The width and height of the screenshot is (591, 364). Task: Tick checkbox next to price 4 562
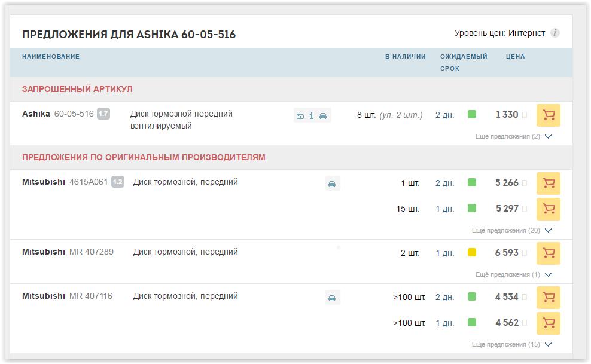[x=524, y=323]
